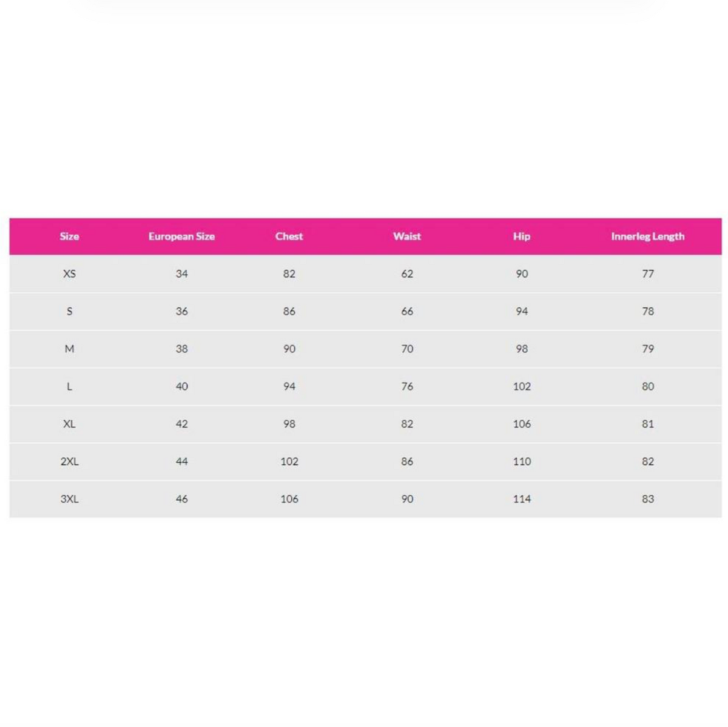Click European size 34 cell
The image size is (728, 727).
[181, 274]
